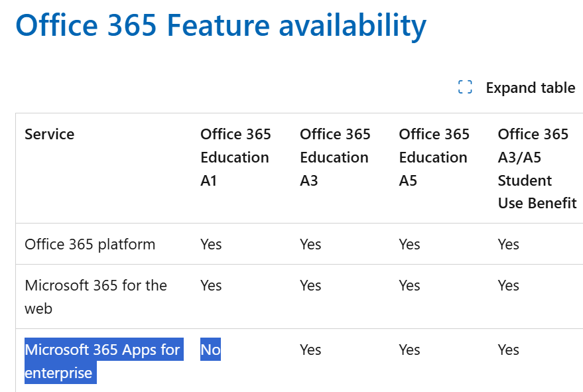Screen dimensions: 583x392
Task: Click the Office 365 Education A5 header
Action: tap(434, 157)
